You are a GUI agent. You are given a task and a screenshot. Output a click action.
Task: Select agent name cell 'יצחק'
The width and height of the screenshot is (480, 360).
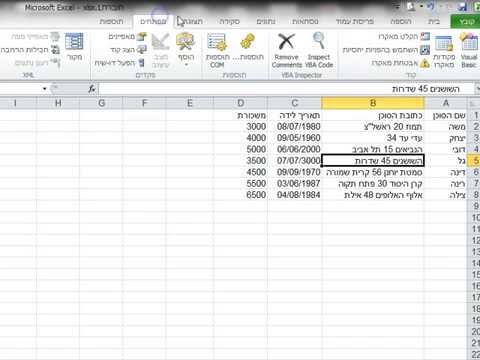pyautogui.click(x=446, y=138)
